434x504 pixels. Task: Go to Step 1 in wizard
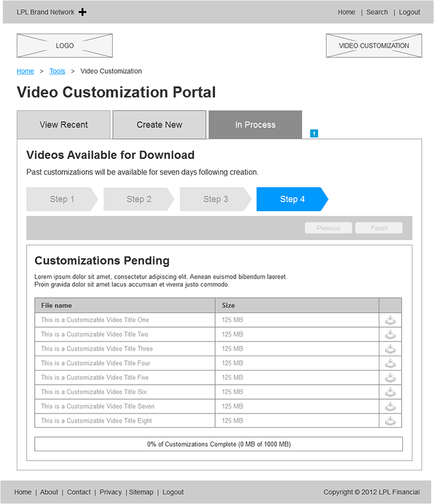[x=62, y=199]
